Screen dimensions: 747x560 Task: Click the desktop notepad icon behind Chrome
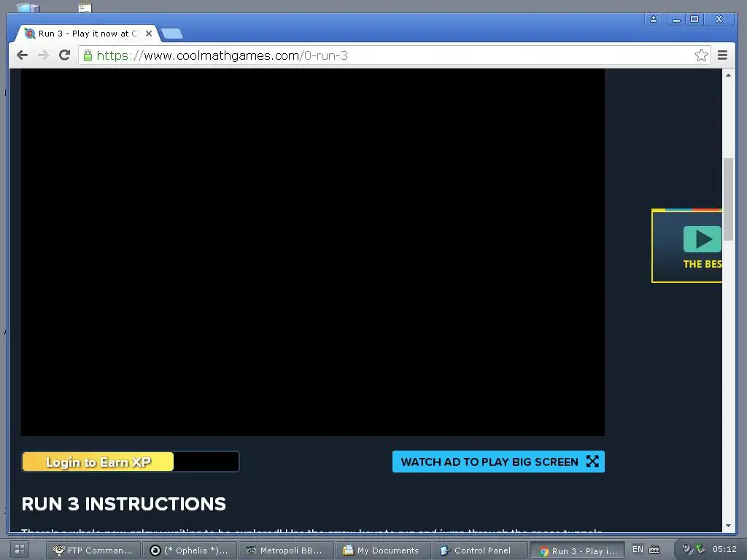85,7
